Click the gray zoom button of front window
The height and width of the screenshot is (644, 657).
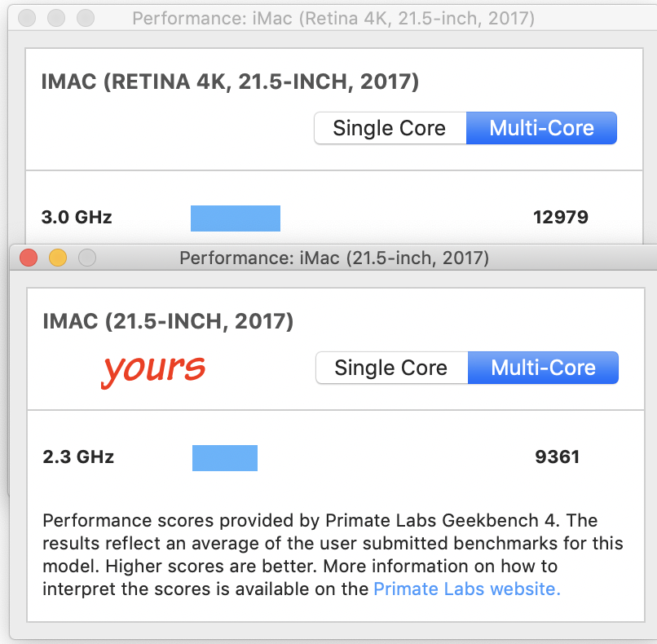[87, 258]
